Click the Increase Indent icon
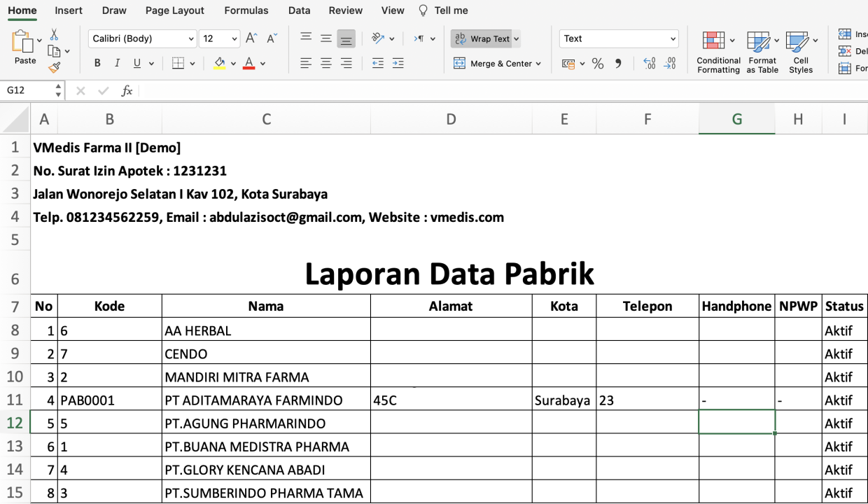The width and height of the screenshot is (868, 504). click(398, 64)
